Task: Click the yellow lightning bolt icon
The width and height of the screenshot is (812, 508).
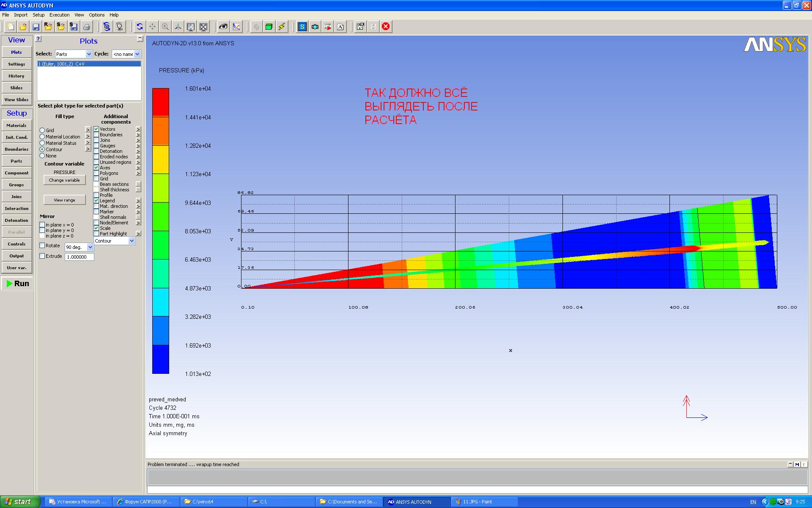Action: pos(282,27)
